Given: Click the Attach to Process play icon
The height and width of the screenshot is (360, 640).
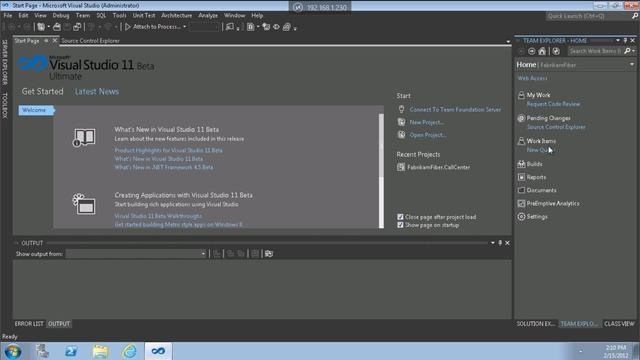Looking at the screenshot, I should (127, 27).
